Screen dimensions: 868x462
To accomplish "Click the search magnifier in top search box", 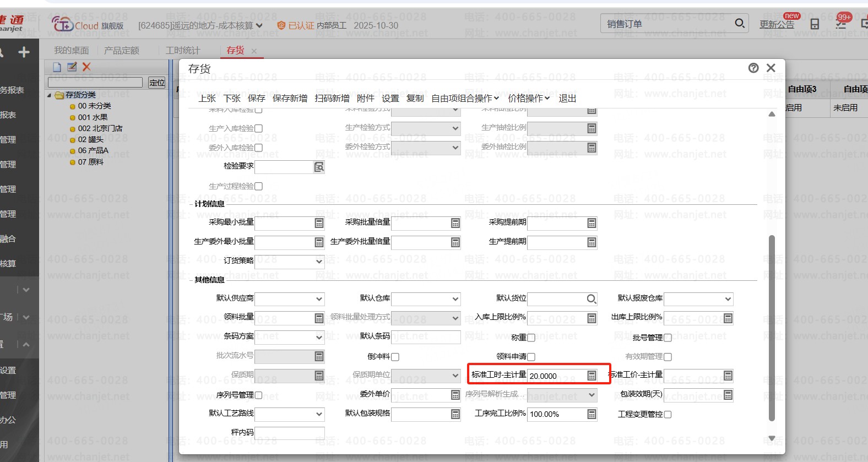I will [x=740, y=23].
